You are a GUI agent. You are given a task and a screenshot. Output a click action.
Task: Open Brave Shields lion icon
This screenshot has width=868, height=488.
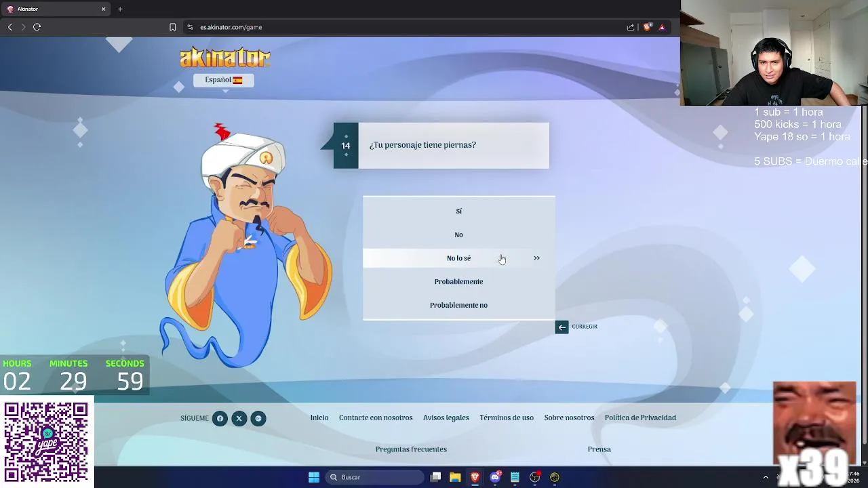[647, 27]
